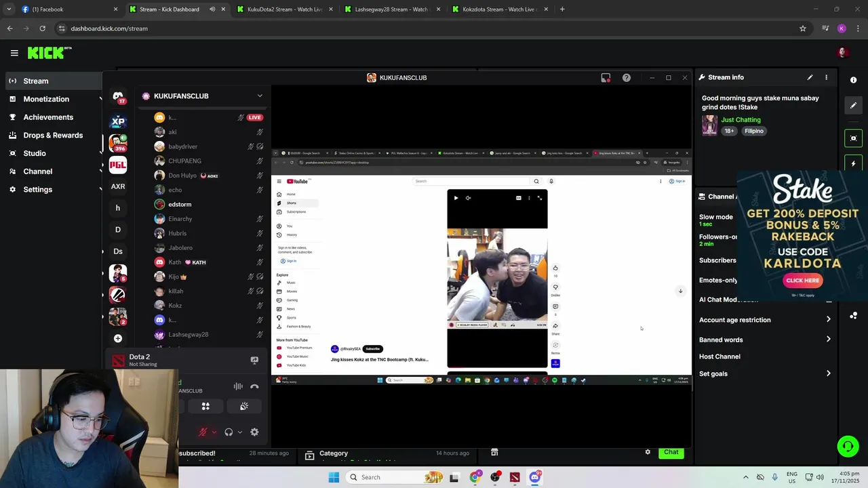Select user aki in voice channel
868x488 pixels.
tap(172, 132)
